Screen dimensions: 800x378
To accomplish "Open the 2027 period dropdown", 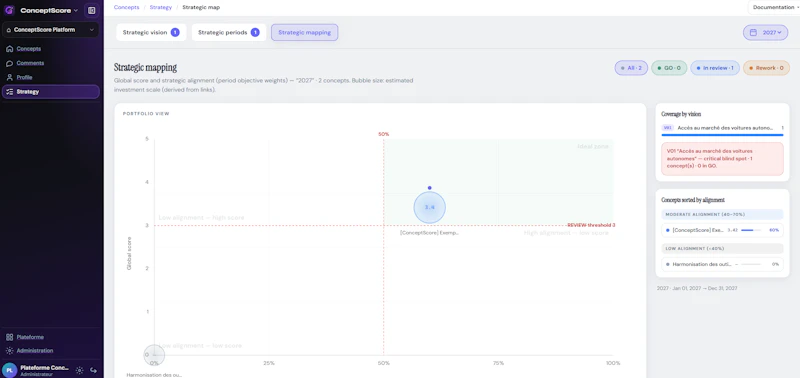I will [x=765, y=33].
